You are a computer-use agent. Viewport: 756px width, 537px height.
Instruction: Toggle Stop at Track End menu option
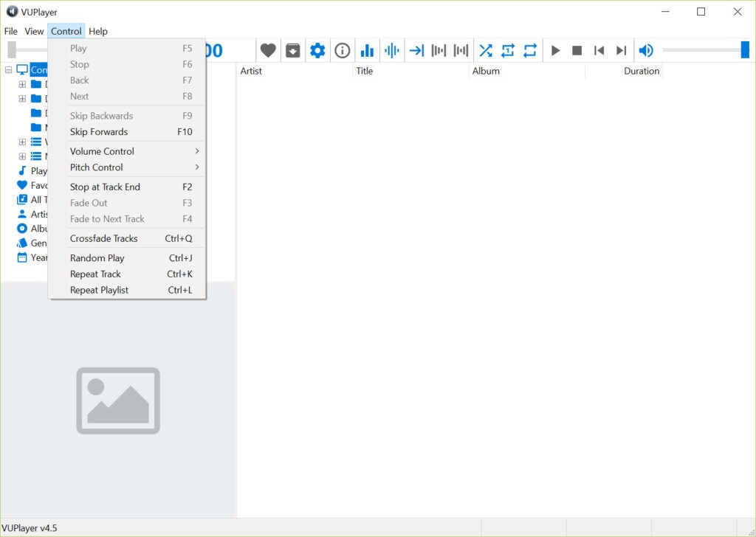coord(105,187)
